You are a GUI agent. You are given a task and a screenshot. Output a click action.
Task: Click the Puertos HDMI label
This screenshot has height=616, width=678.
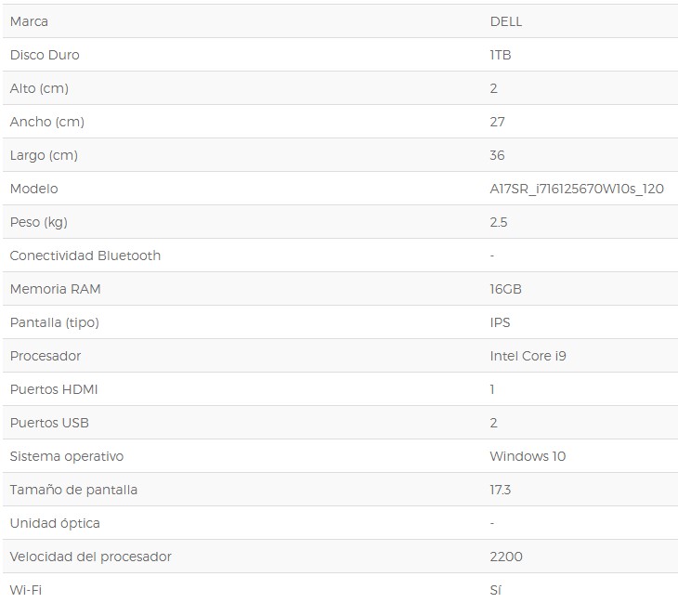[x=54, y=389]
